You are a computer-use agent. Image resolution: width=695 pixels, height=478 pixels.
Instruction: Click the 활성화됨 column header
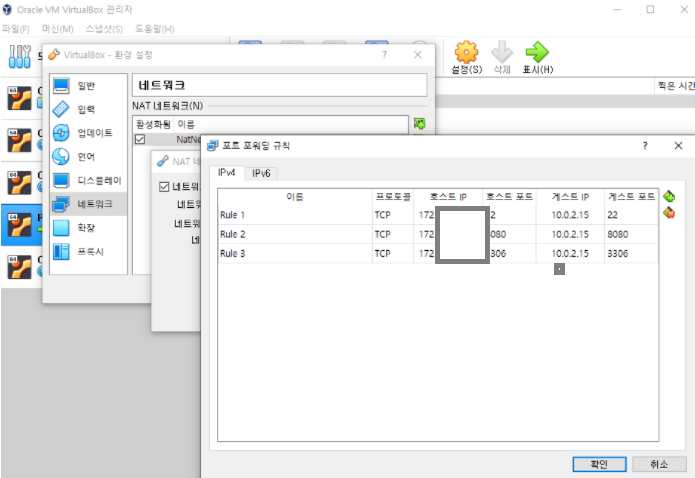click(x=153, y=124)
